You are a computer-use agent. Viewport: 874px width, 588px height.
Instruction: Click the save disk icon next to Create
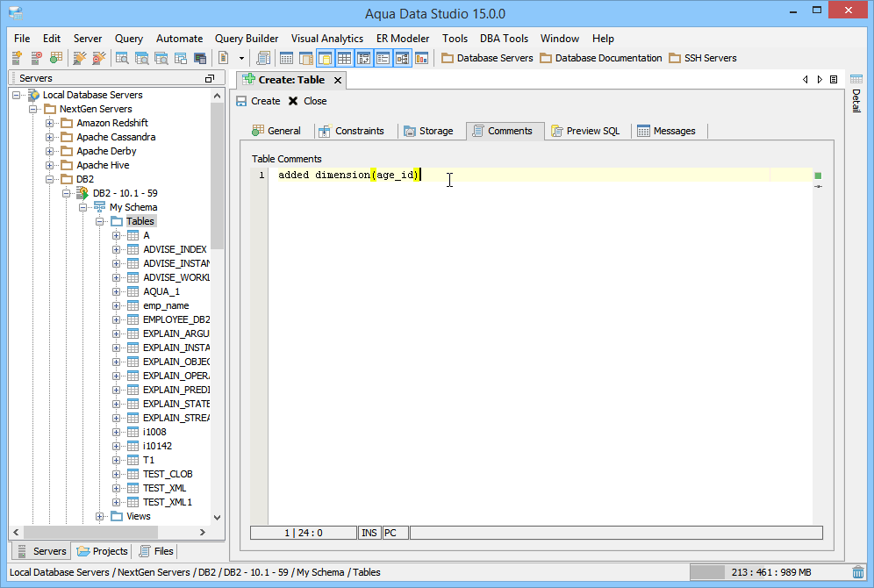[241, 101]
